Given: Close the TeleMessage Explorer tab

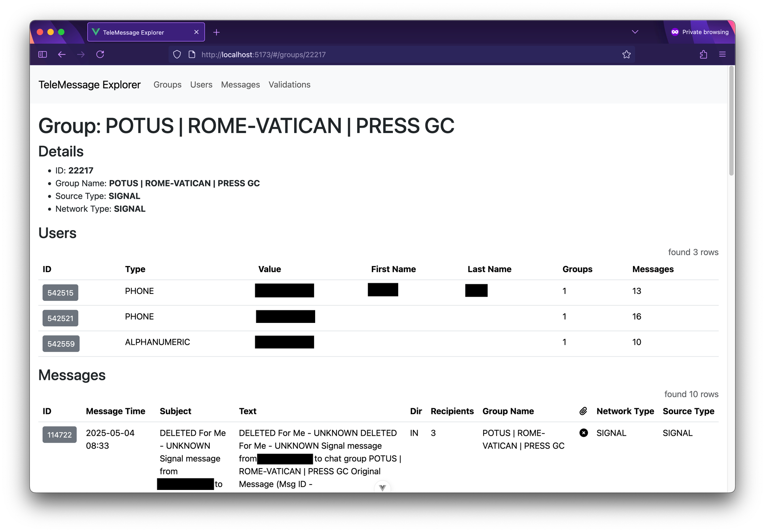Looking at the screenshot, I should 196,32.
